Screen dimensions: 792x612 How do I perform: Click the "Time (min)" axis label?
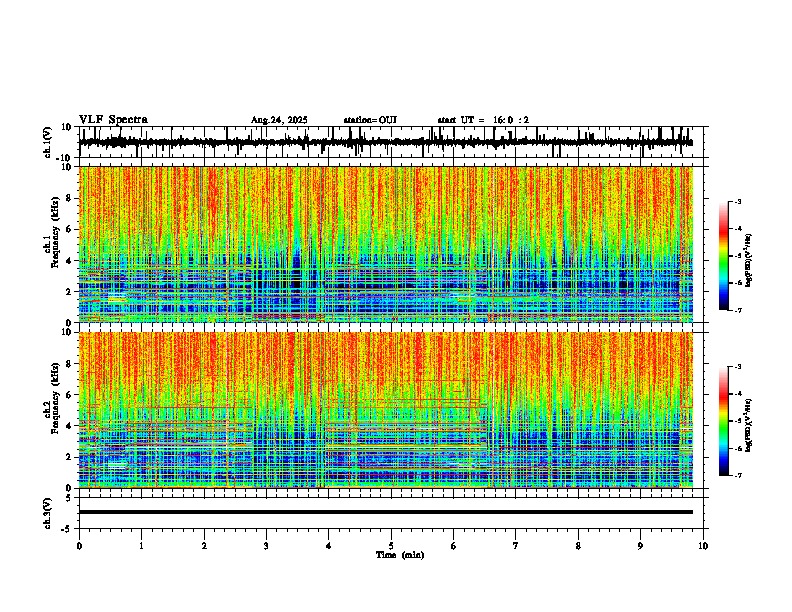400,555
